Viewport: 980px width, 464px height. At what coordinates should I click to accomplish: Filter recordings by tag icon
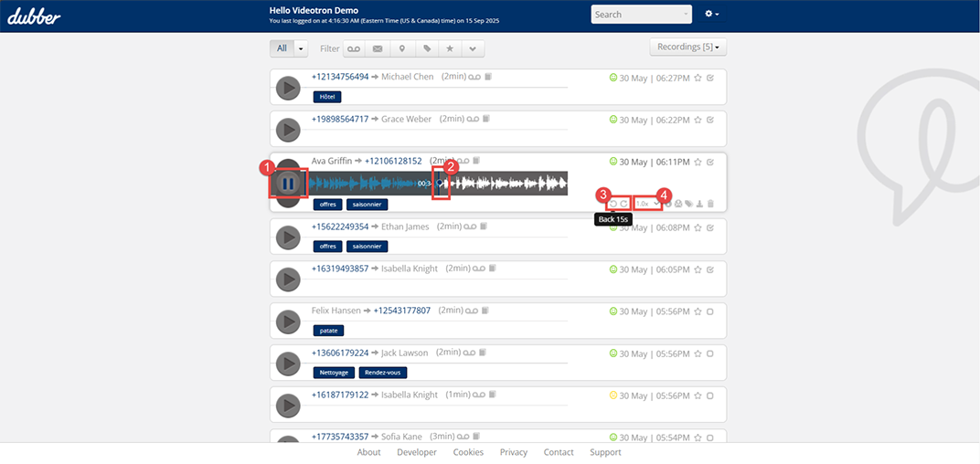tap(426, 48)
